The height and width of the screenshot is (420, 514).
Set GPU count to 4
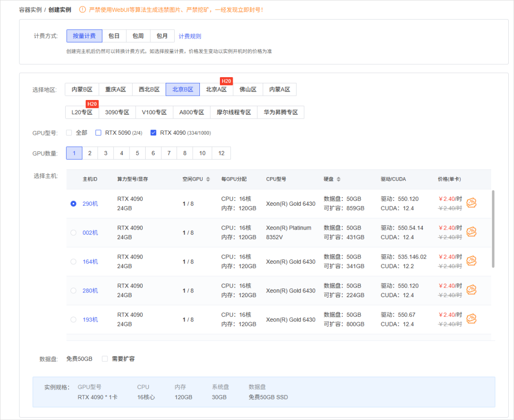click(122, 153)
